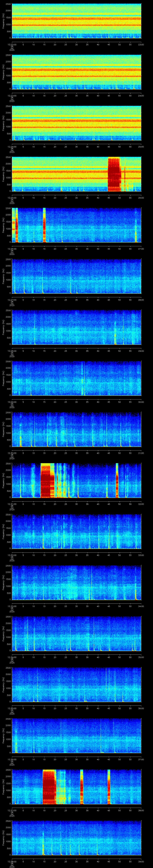Click the 12:23:00 start time label
153x868 pixels.
[12, 96]
